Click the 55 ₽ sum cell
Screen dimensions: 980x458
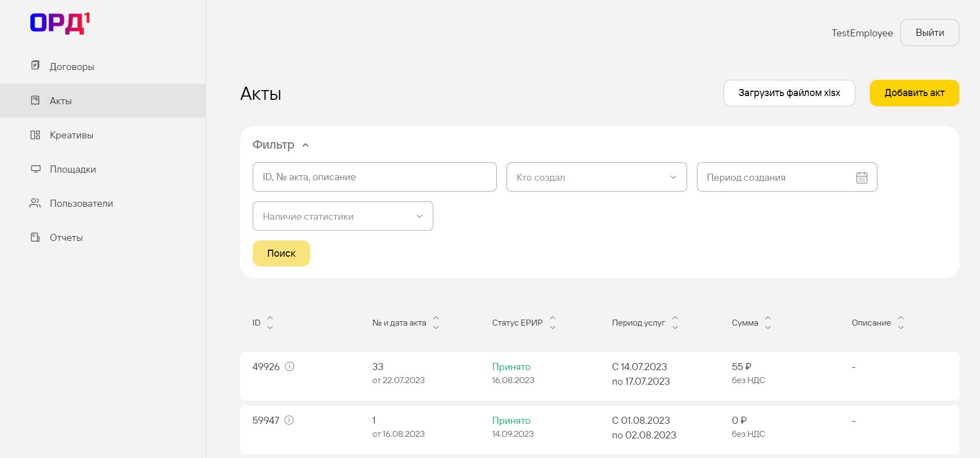pyautogui.click(x=741, y=367)
